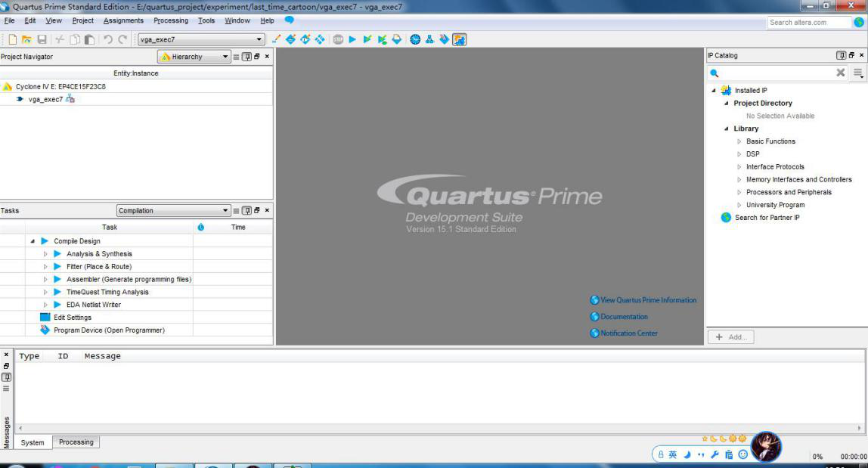Screen dimensions: 868x468
Task: Open TimeQuest Timing Analyzer clock icon
Action: [x=415, y=39]
